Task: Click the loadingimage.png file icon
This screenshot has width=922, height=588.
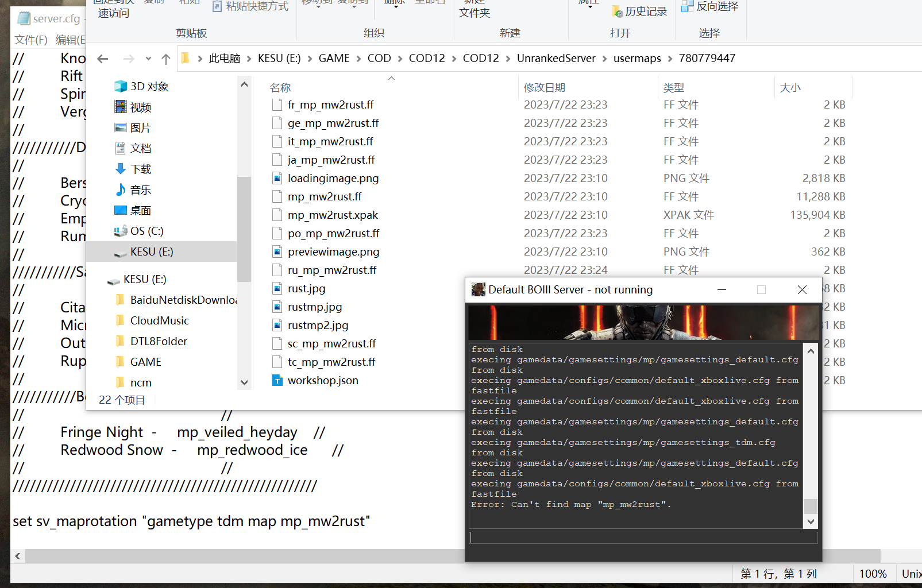Action: [277, 178]
